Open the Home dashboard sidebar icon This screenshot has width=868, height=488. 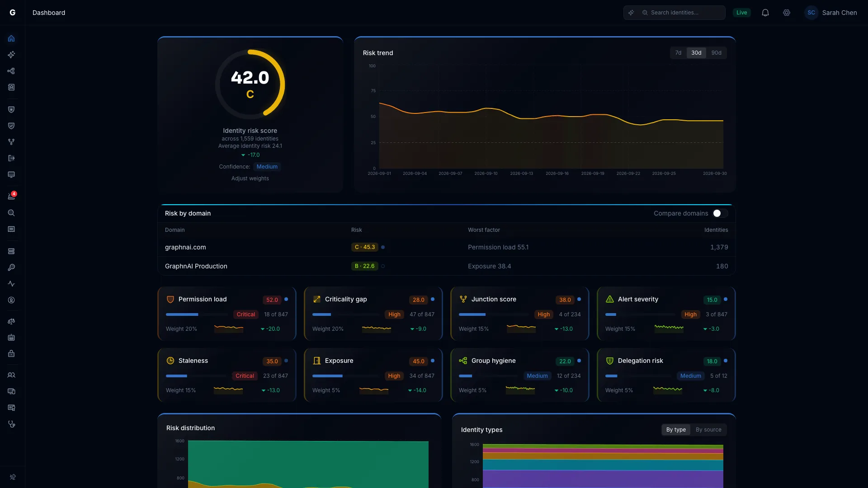pos(11,38)
